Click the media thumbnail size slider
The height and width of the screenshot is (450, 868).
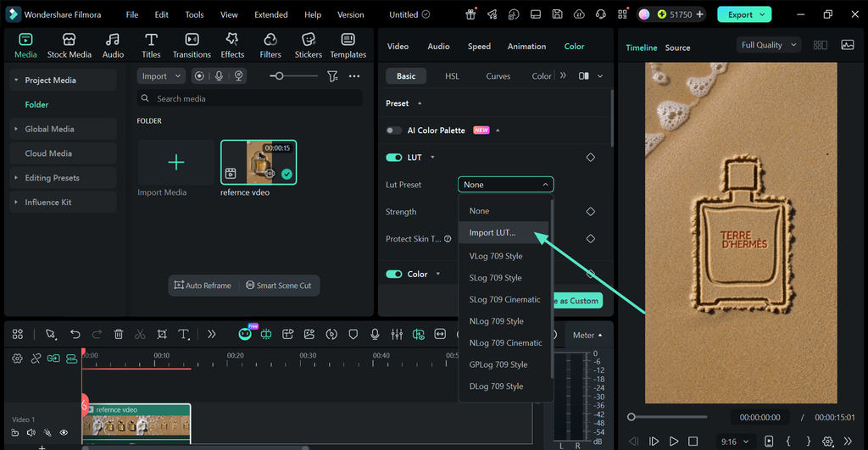tap(293, 75)
